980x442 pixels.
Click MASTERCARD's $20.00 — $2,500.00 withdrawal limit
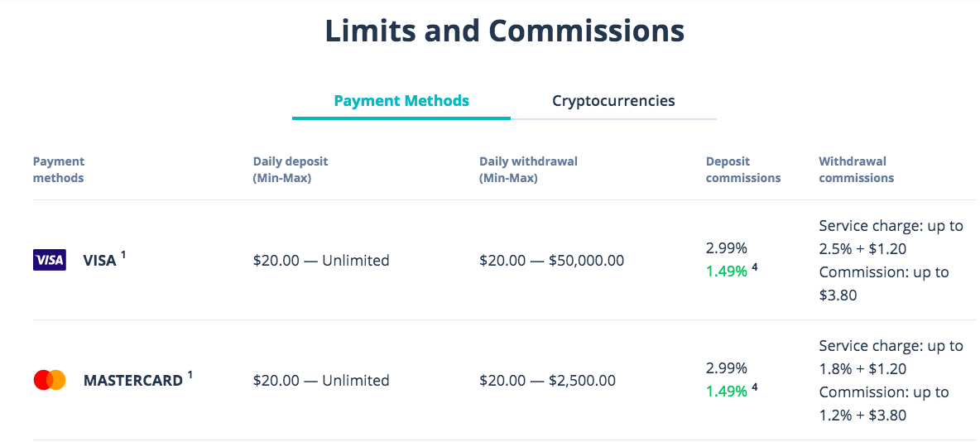coord(547,380)
